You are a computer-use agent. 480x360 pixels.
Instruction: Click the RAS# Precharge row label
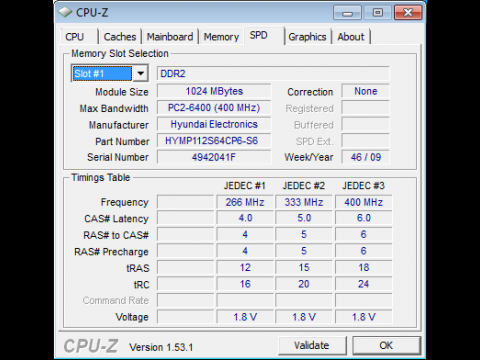pos(111,252)
